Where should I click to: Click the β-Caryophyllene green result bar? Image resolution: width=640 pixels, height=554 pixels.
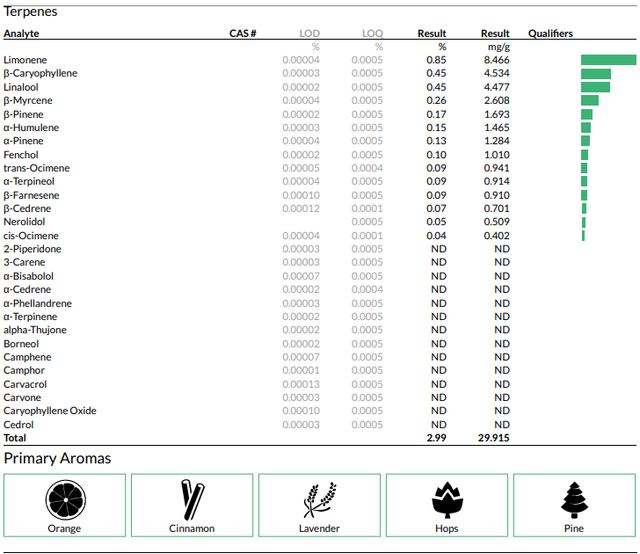click(x=596, y=73)
